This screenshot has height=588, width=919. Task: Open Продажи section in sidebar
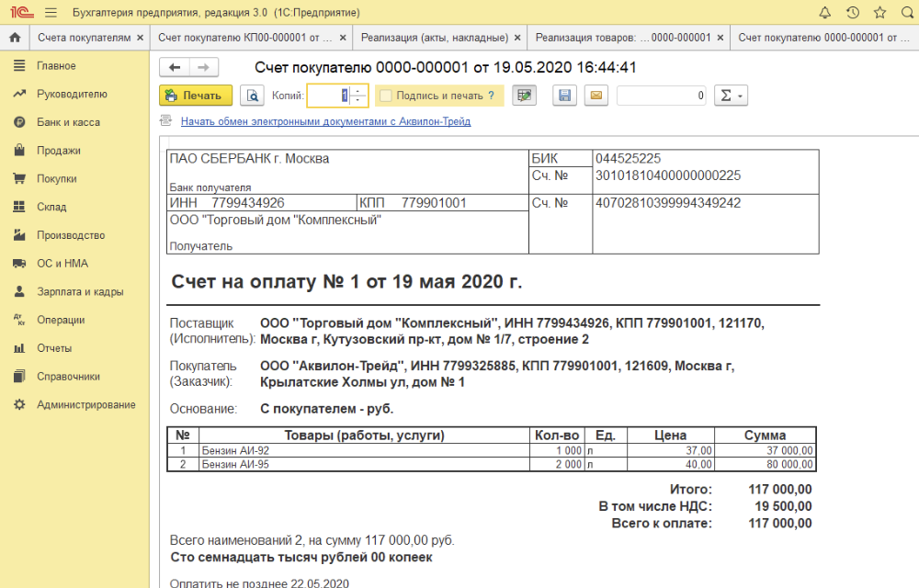click(59, 151)
